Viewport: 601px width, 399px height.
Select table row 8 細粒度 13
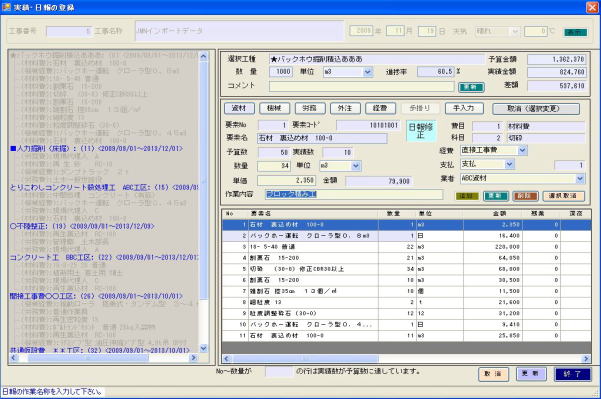coord(406,302)
